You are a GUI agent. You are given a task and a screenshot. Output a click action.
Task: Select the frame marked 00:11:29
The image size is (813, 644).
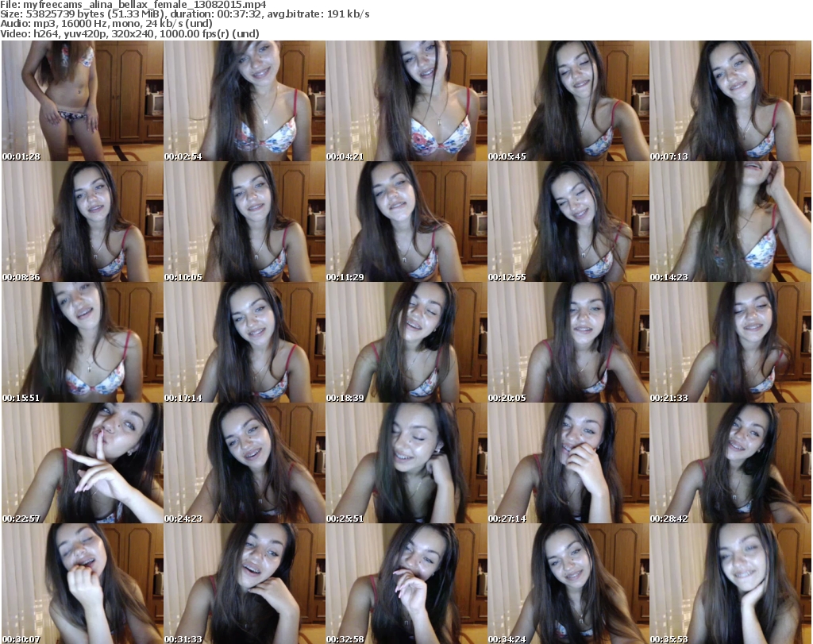[x=406, y=222]
